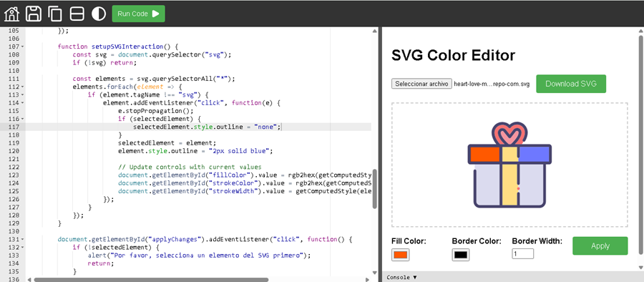Expand the Console panel
This screenshot has width=644, height=282.
point(401,278)
